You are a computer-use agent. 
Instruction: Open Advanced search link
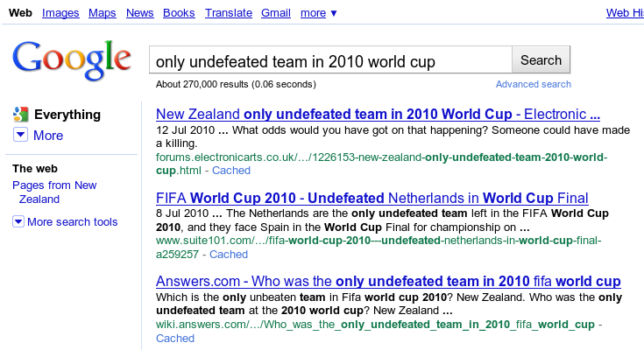(x=533, y=84)
